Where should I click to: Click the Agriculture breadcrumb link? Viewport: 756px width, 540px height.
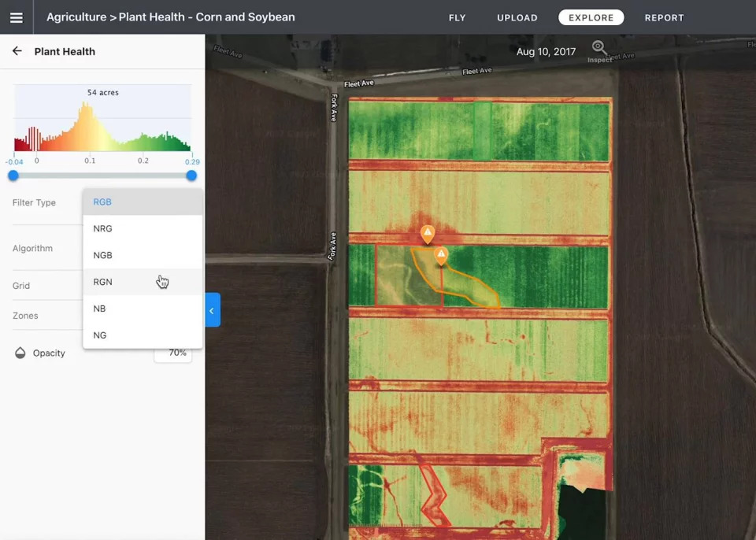point(76,17)
